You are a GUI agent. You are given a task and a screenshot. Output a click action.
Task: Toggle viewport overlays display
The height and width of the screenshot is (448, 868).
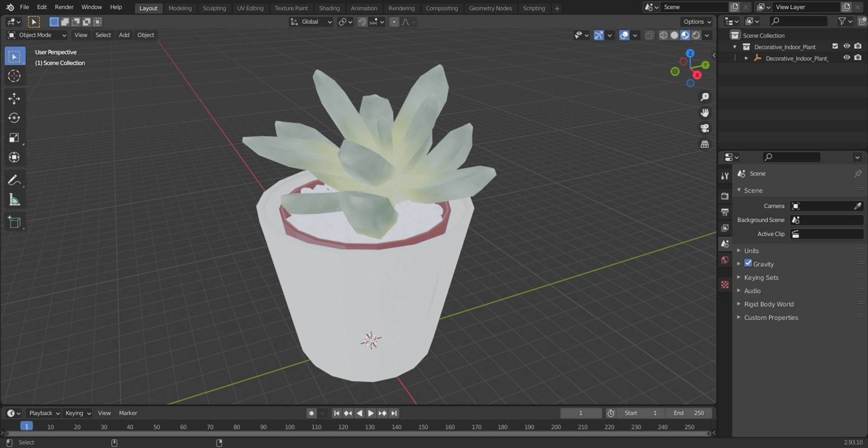click(x=624, y=35)
